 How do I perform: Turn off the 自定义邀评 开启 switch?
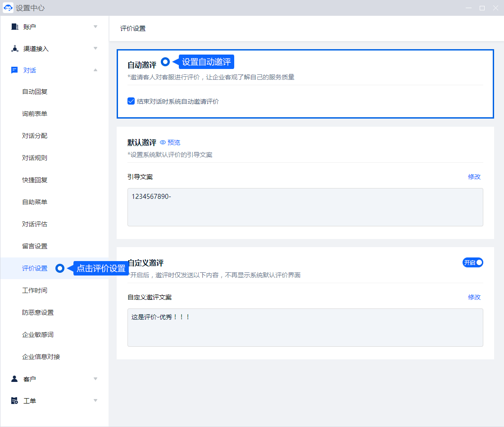coord(472,262)
